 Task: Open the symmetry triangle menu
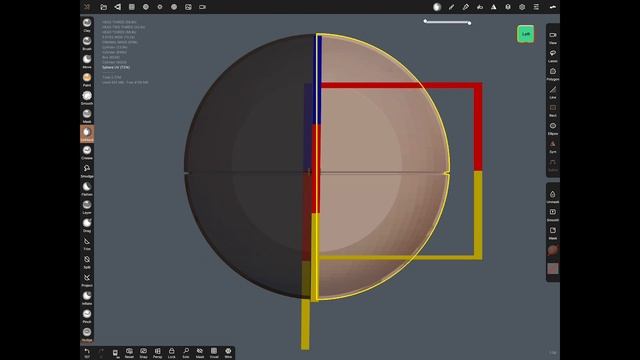point(493,7)
